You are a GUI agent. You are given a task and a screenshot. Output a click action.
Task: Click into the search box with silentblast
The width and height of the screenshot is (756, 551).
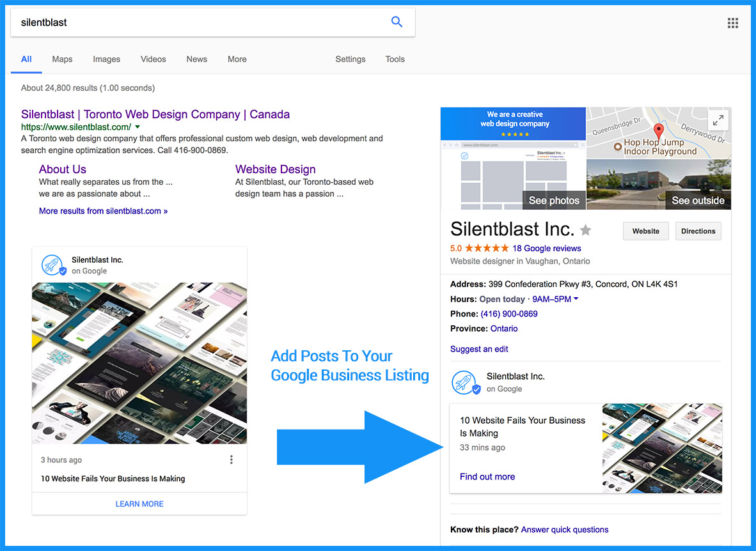tap(198, 22)
